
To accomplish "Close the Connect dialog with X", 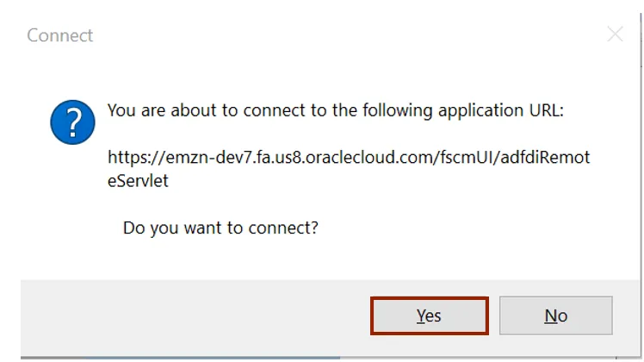I will click(x=615, y=34).
